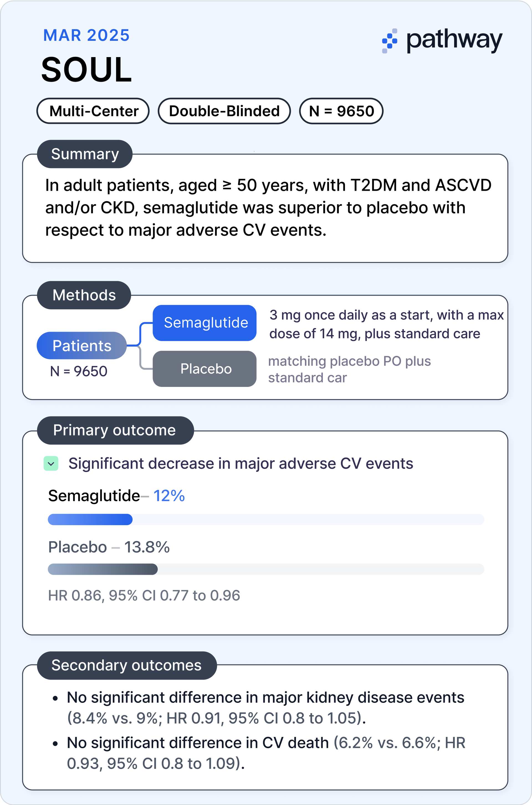Select the Primary outcome section label
Image resolution: width=532 pixels, height=805 pixels.
click(115, 430)
